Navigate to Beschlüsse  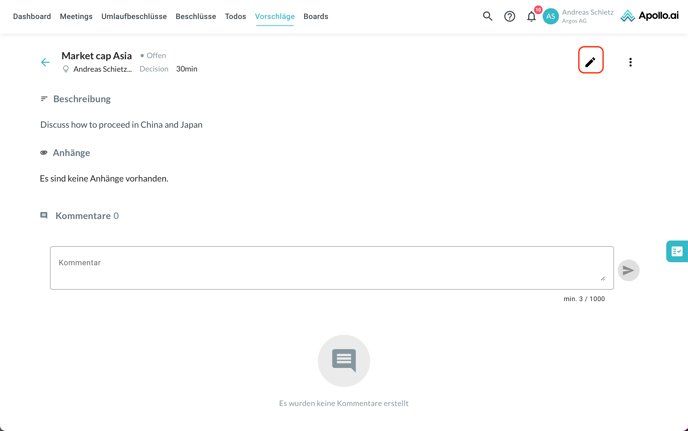tap(196, 16)
